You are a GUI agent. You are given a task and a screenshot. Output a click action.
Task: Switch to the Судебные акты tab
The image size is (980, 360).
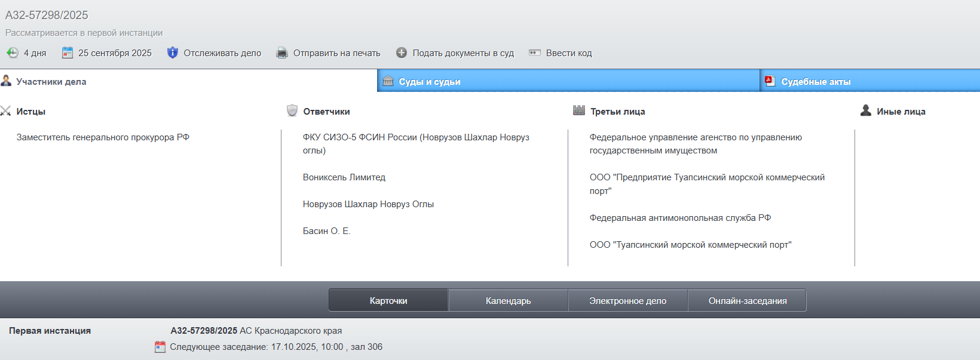870,81
